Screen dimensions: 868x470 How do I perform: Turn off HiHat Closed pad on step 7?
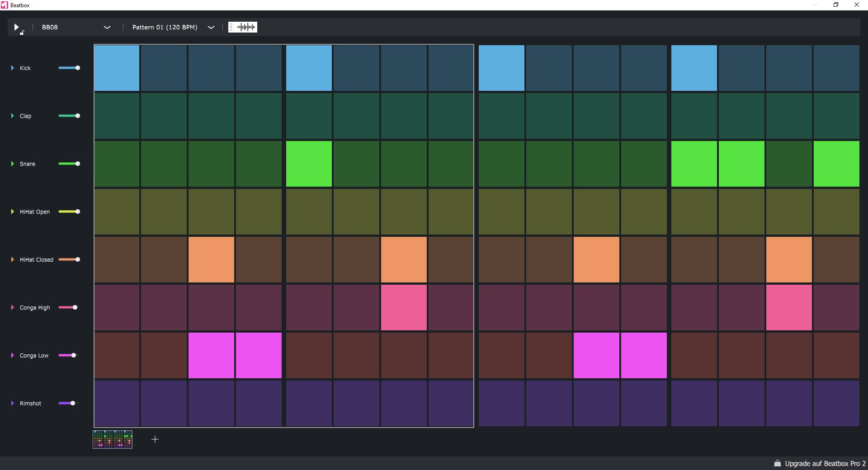[x=404, y=259]
